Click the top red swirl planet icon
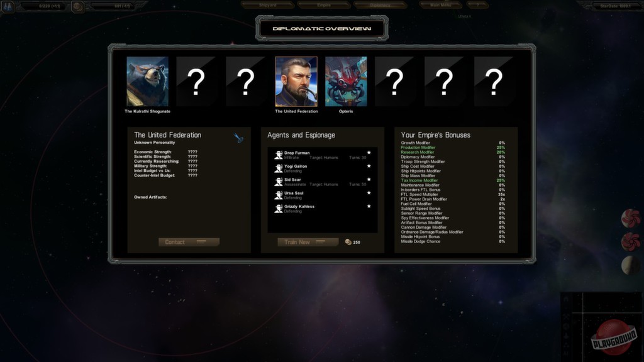Screen dimensions: 644x362 click(631, 218)
